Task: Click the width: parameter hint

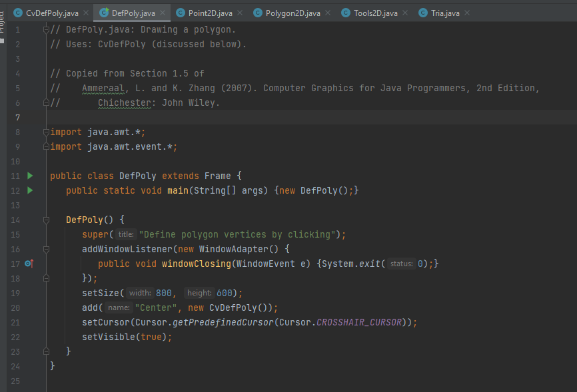Action: 140,293
